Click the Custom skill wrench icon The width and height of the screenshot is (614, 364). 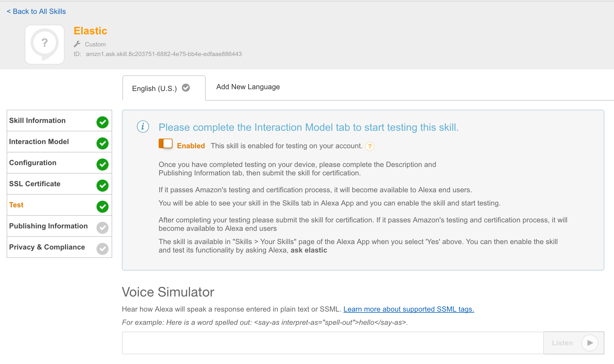77,44
